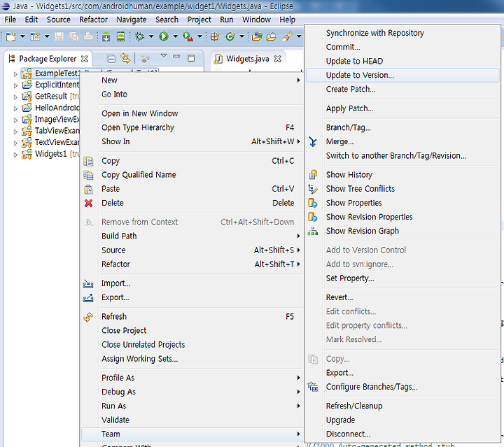Choose Disconnect... in the Team submenu
Viewport: 504px width, 447px height.
[402, 434]
